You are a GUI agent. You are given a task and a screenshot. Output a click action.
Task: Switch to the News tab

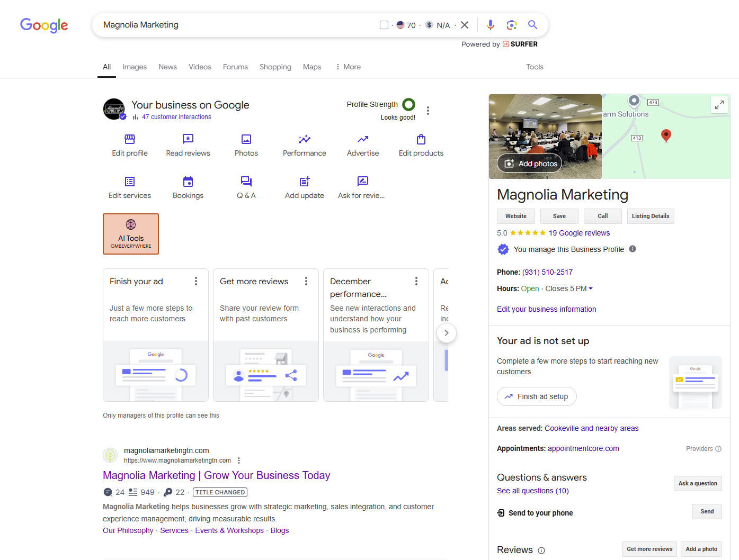(167, 67)
